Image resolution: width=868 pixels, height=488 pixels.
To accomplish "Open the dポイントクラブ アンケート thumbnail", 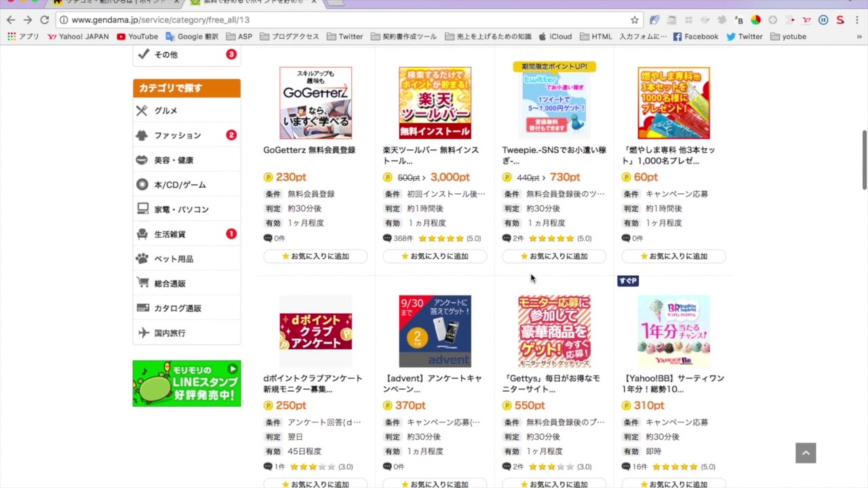I will point(315,331).
